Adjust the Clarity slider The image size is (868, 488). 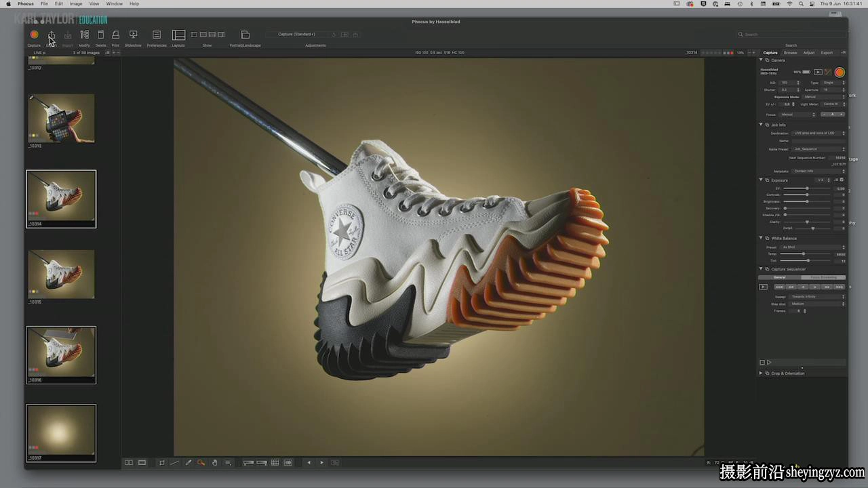tap(807, 222)
